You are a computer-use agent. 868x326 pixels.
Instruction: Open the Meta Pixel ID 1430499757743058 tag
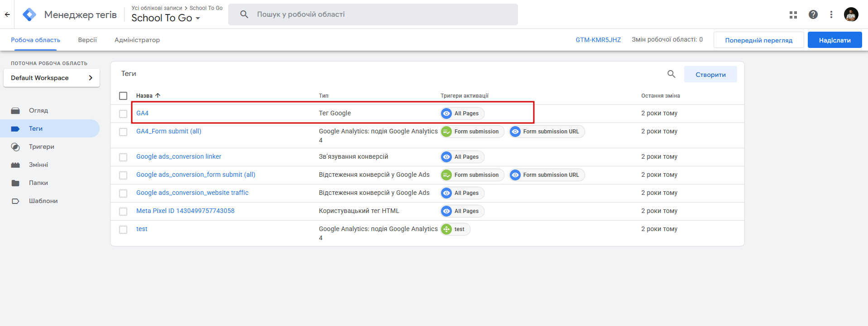point(186,211)
